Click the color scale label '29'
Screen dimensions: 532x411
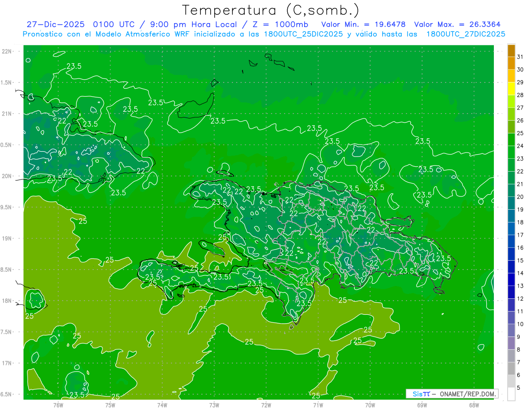coord(520,82)
